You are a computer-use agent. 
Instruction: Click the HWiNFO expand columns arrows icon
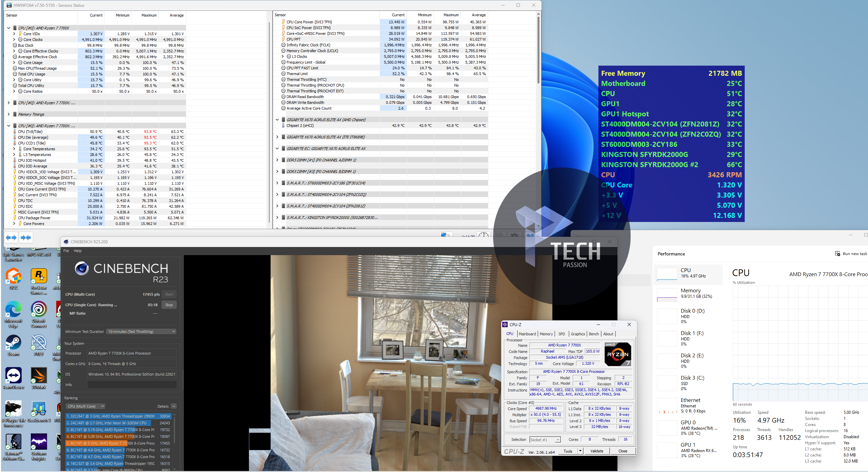click(x=11, y=238)
